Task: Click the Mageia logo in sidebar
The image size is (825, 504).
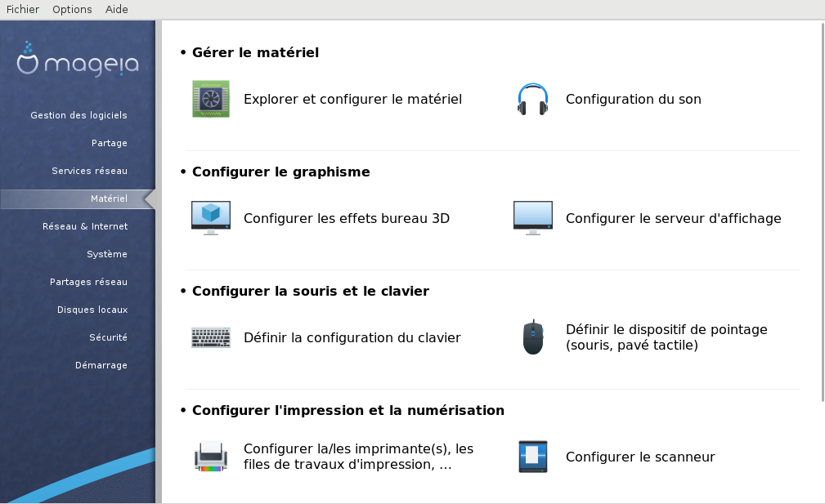Action: pyautogui.click(x=78, y=60)
